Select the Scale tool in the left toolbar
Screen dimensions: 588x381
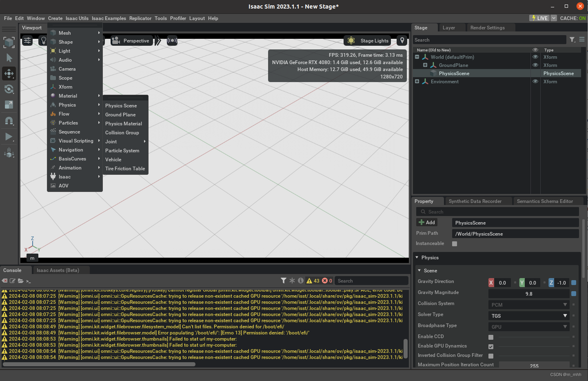9,105
